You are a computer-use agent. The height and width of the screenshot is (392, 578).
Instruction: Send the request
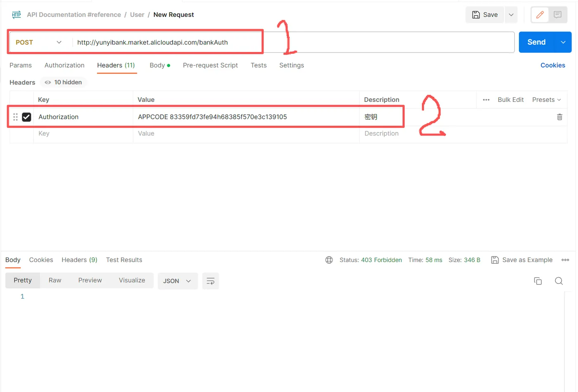(536, 42)
